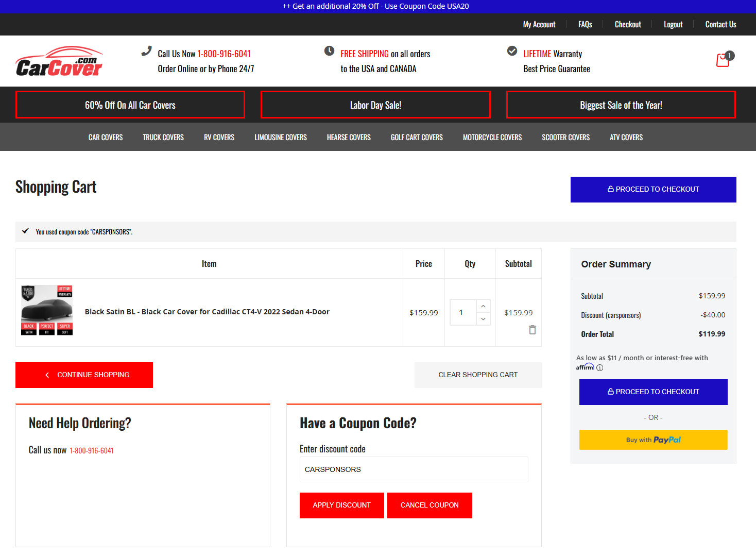Increase quantity with the up arrow
This screenshot has height=557, width=756.
(x=483, y=306)
